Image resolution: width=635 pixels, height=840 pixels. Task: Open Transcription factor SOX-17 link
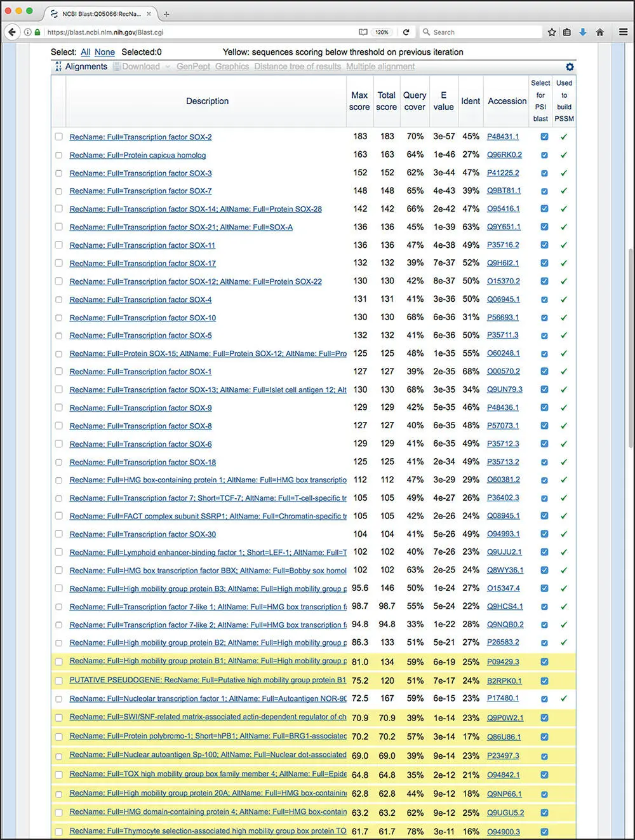(142, 263)
